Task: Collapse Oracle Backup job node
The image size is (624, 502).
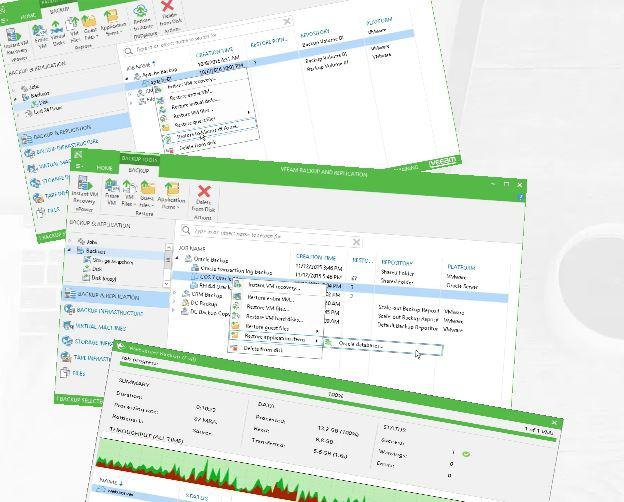Action: tap(177, 258)
